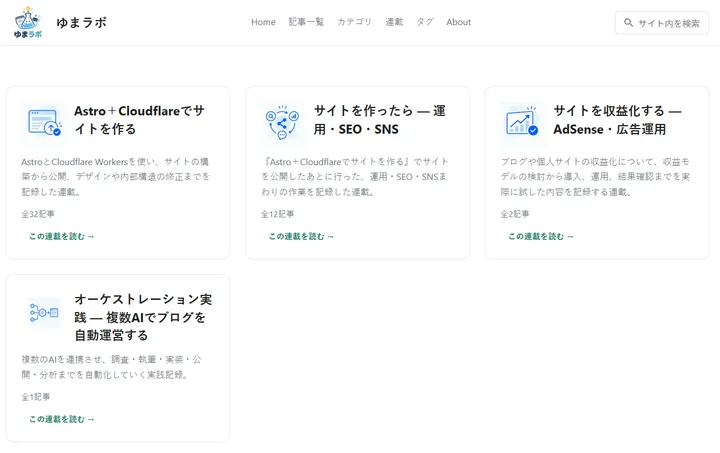This screenshot has width=720, height=453.
Task: Select the 全32記事 count text
Action: click(x=38, y=214)
